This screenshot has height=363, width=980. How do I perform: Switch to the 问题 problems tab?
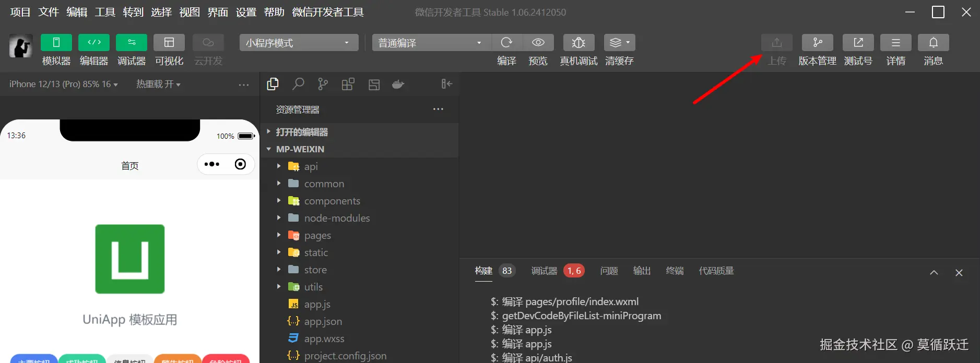609,271
